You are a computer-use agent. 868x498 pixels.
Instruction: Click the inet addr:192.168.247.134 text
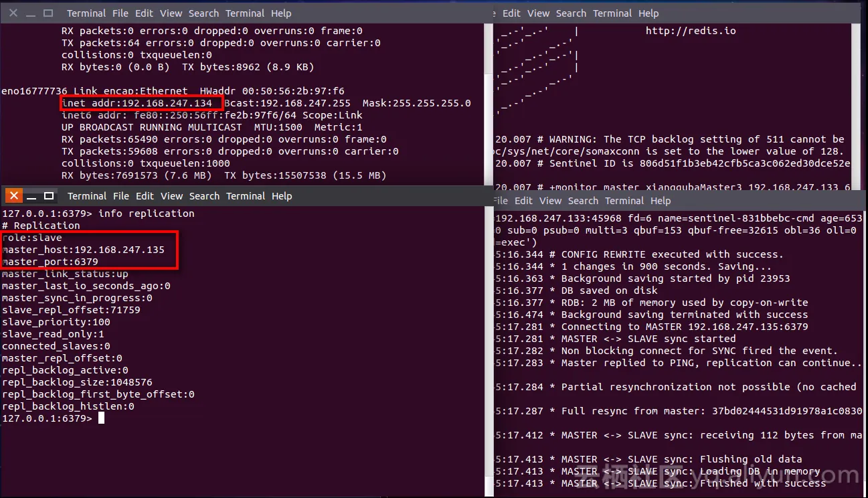click(137, 103)
